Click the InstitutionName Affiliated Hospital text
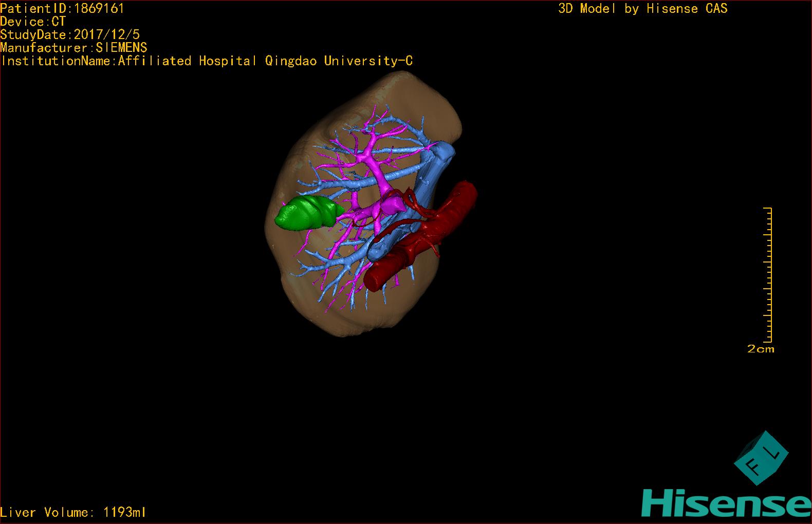The image size is (812, 524). click(207, 61)
